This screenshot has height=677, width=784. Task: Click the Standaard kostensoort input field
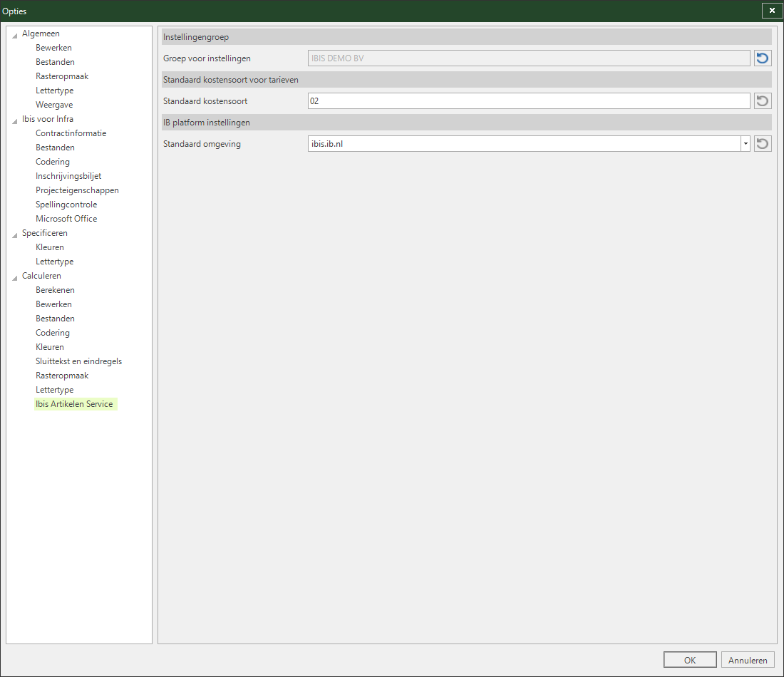pos(529,101)
